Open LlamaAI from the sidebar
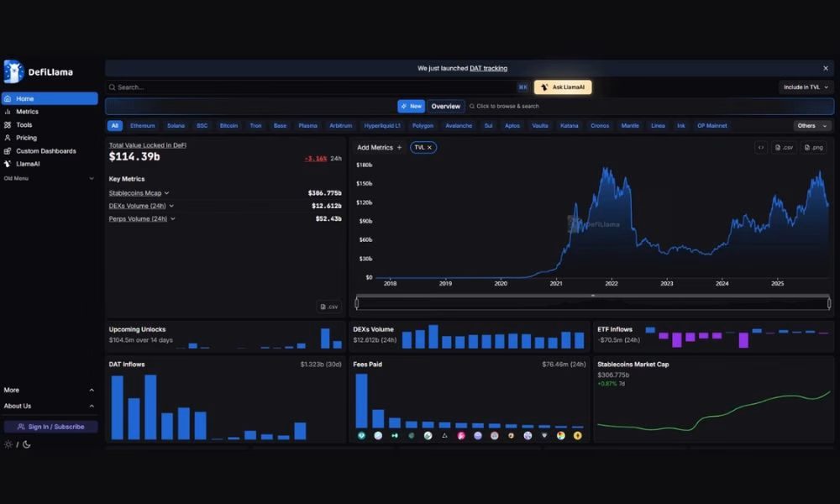 coord(28,164)
